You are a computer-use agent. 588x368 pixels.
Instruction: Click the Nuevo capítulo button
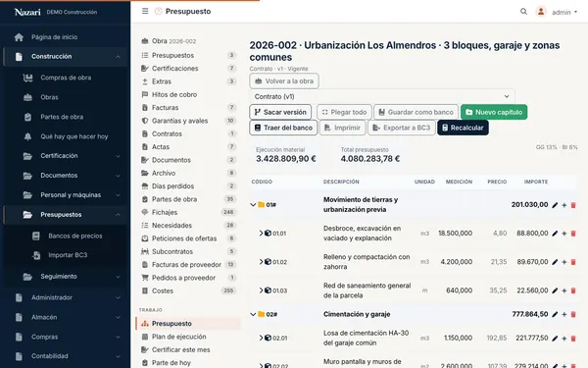point(494,112)
